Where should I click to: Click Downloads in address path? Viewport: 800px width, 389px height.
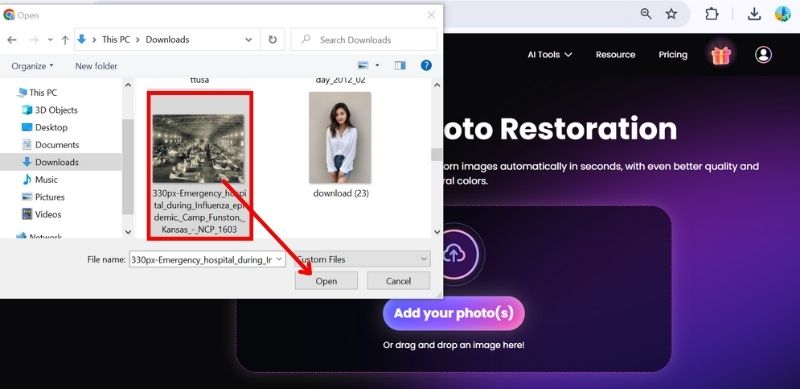167,39
